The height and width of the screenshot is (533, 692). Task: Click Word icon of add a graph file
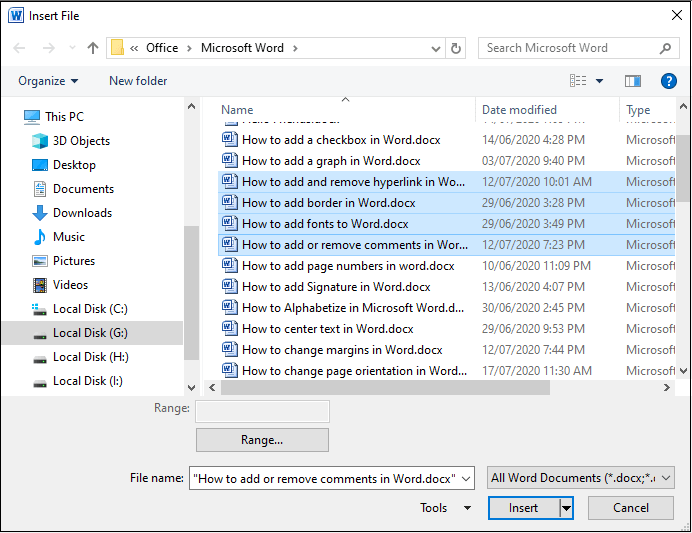(229, 160)
